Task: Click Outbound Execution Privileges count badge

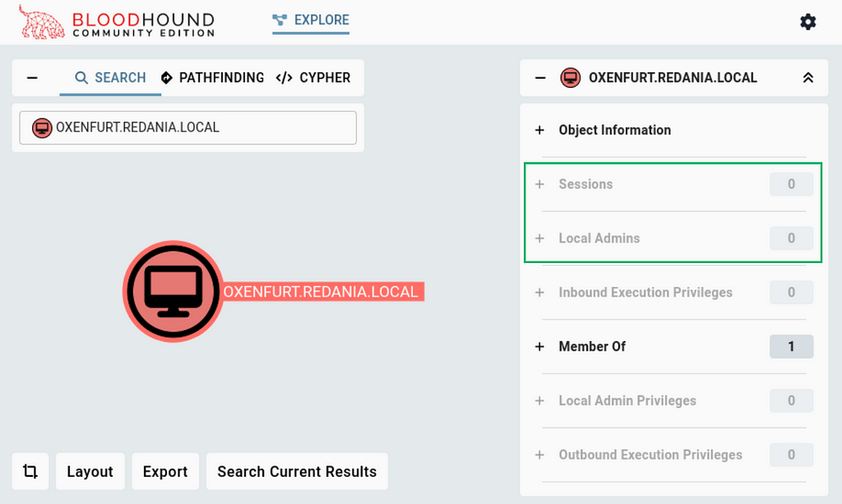Action: pos(791,455)
